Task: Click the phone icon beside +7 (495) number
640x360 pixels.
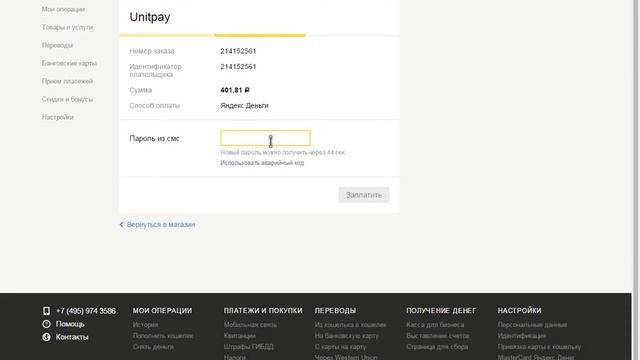Action: point(47,311)
